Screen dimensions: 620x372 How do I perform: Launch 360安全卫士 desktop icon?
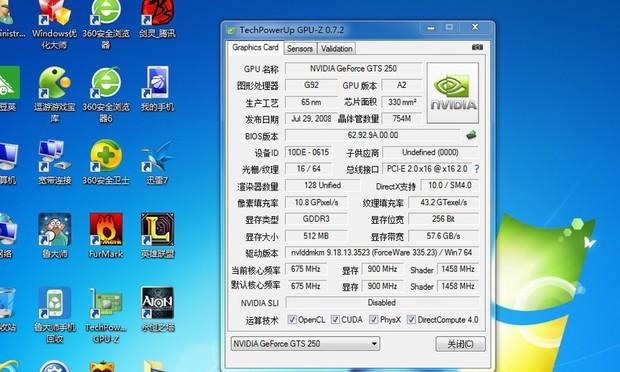106,162
